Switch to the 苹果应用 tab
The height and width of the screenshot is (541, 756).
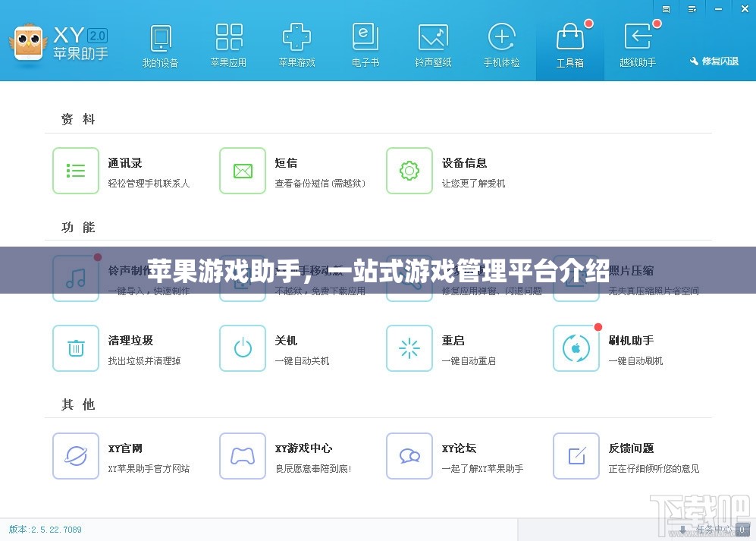(228, 46)
